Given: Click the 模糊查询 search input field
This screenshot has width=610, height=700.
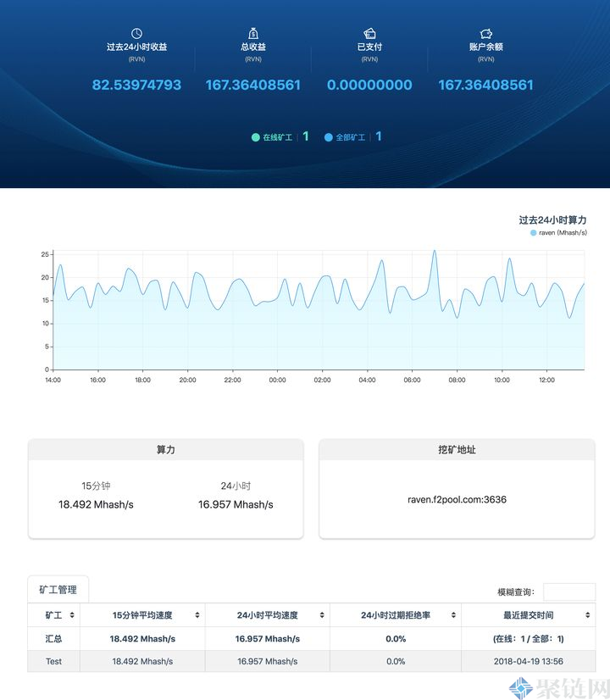Looking at the screenshot, I should click(x=569, y=592).
